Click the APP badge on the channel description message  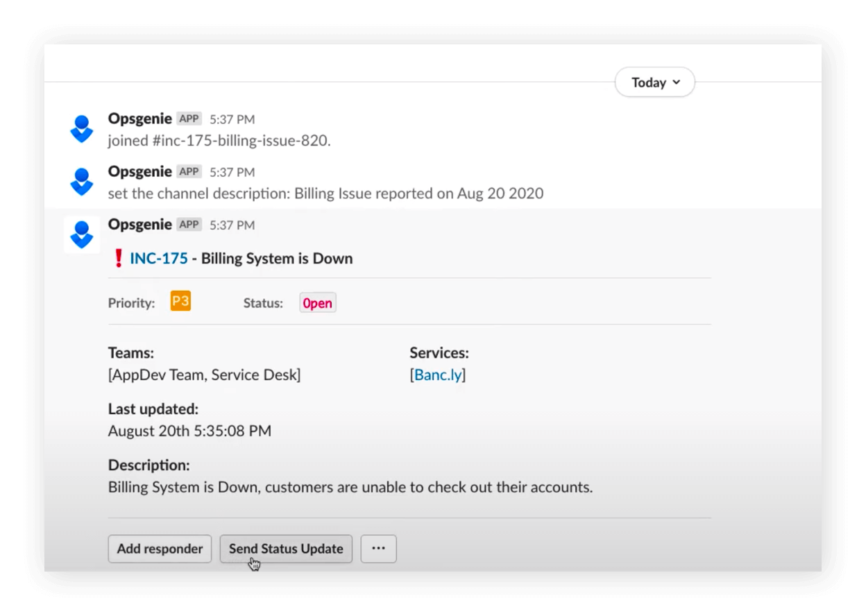coord(189,171)
